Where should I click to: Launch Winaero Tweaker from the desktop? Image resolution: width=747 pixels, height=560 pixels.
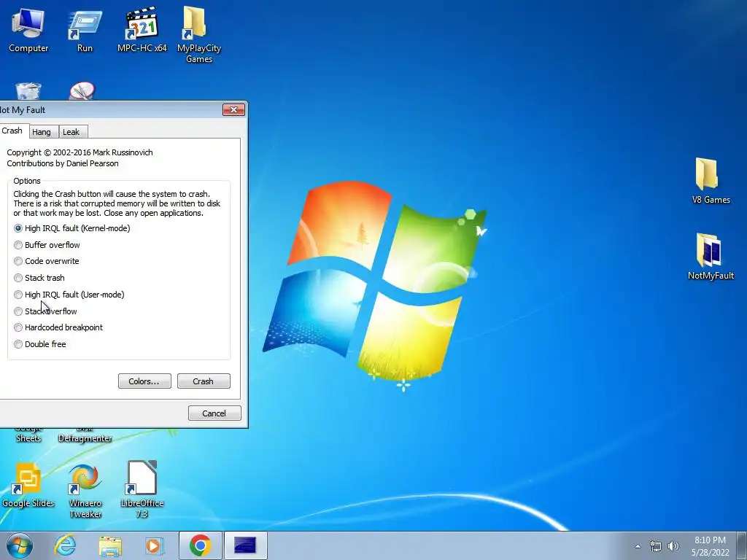[x=85, y=491]
